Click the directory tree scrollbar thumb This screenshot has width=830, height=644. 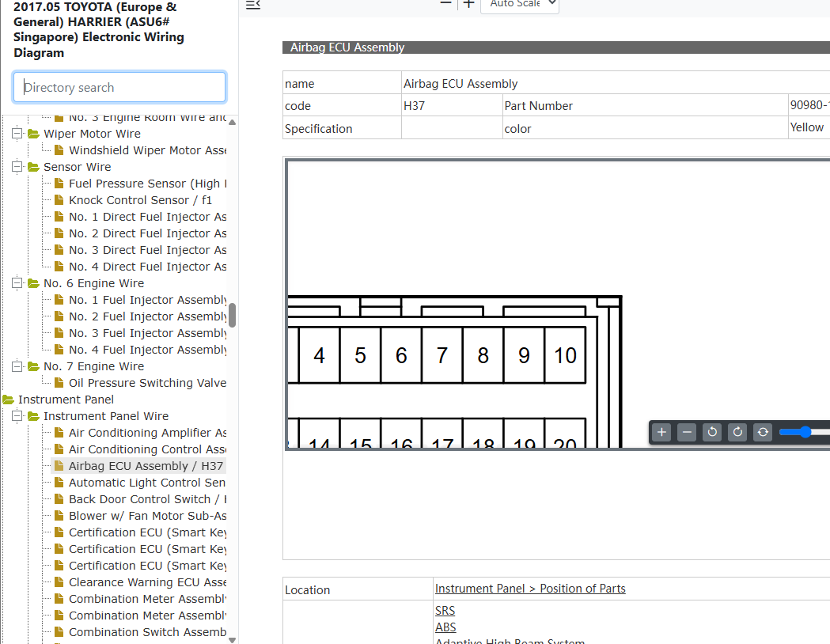pos(232,316)
